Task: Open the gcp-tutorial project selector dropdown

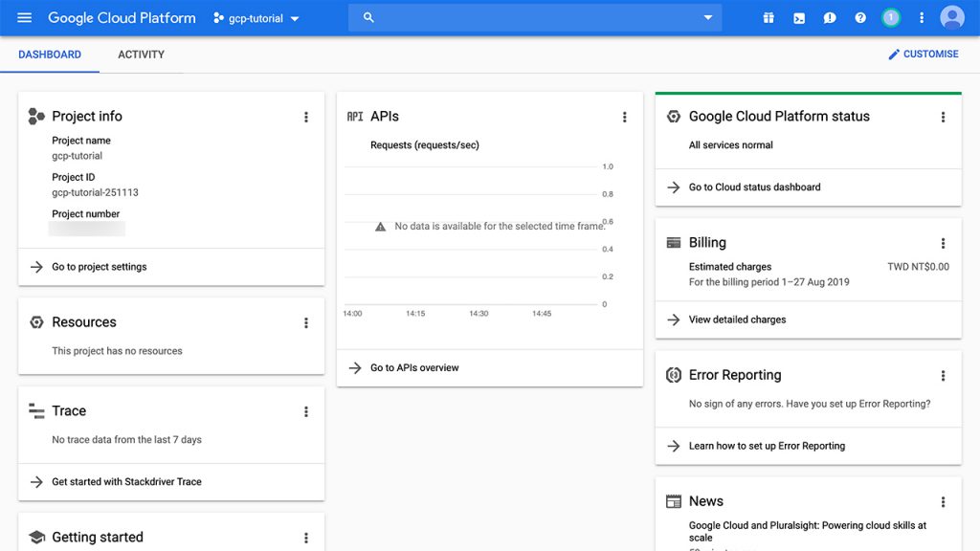Action: 256,18
